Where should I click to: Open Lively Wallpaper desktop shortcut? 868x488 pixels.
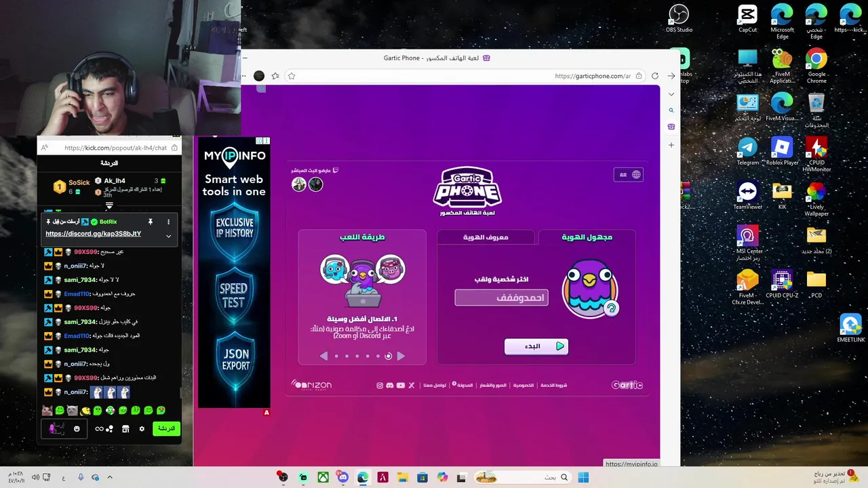click(x=816, y=199)
